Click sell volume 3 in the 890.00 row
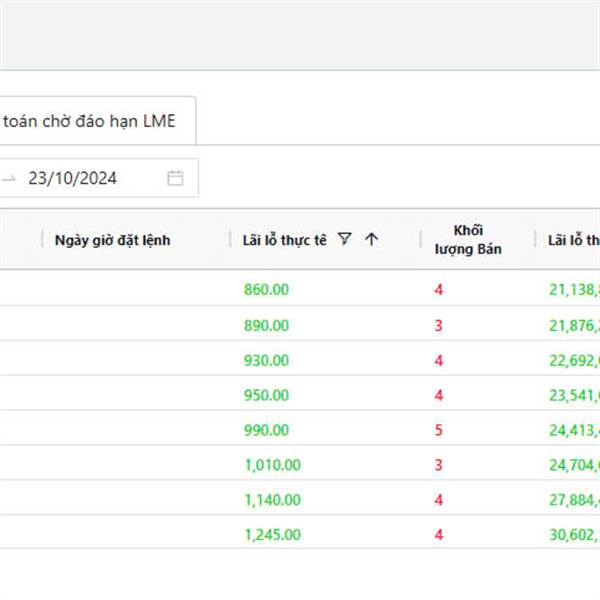 click(438, 325)
